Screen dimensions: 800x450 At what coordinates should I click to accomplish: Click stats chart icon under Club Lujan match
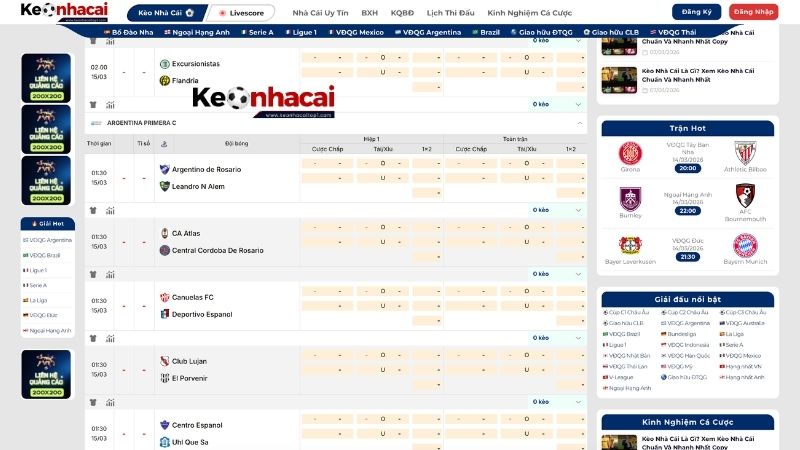(110, 403)
